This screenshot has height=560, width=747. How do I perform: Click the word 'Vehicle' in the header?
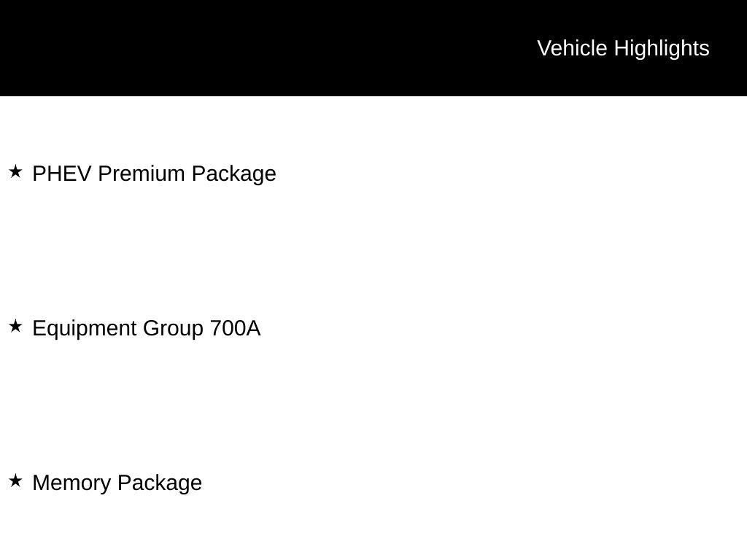(x=572, y=48)
